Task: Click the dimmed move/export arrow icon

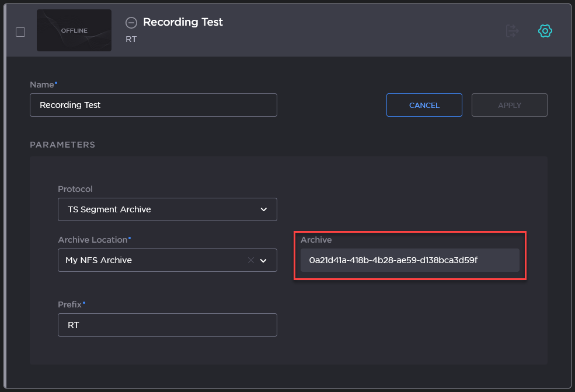Action: [x=512, y=31]
